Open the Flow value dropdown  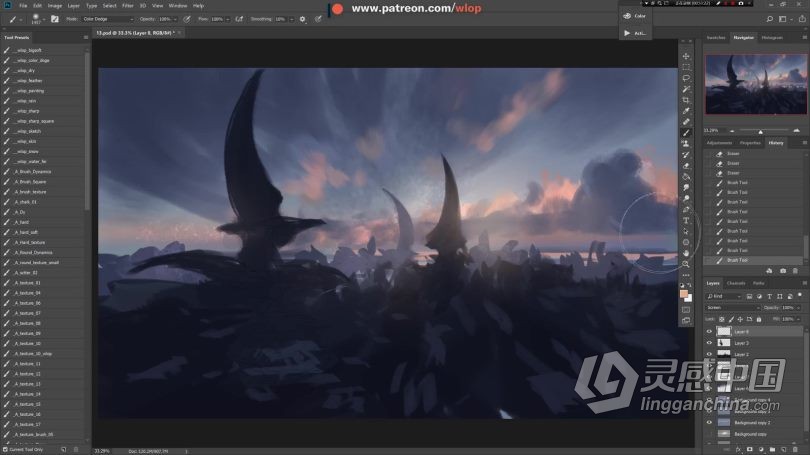[x=227, y=19]
